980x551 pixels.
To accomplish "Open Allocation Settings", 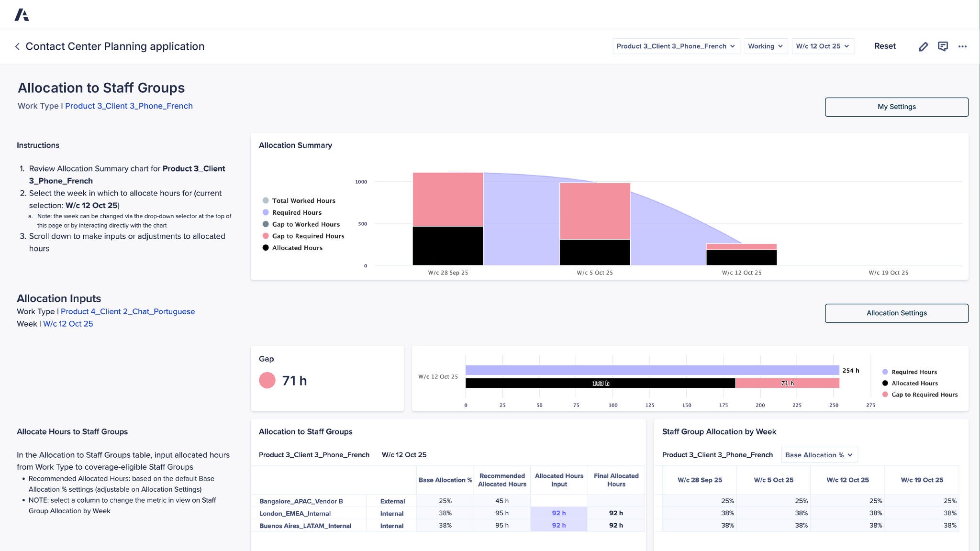I will coord(896,313).
